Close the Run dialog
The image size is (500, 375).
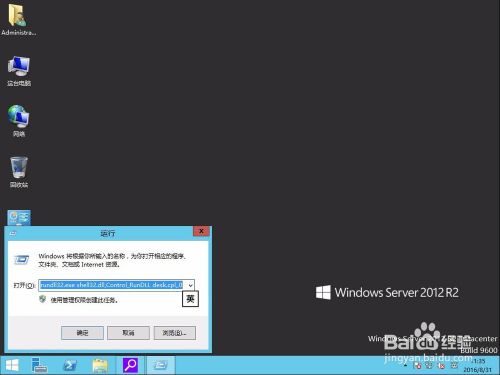click(x=201, y=231)
